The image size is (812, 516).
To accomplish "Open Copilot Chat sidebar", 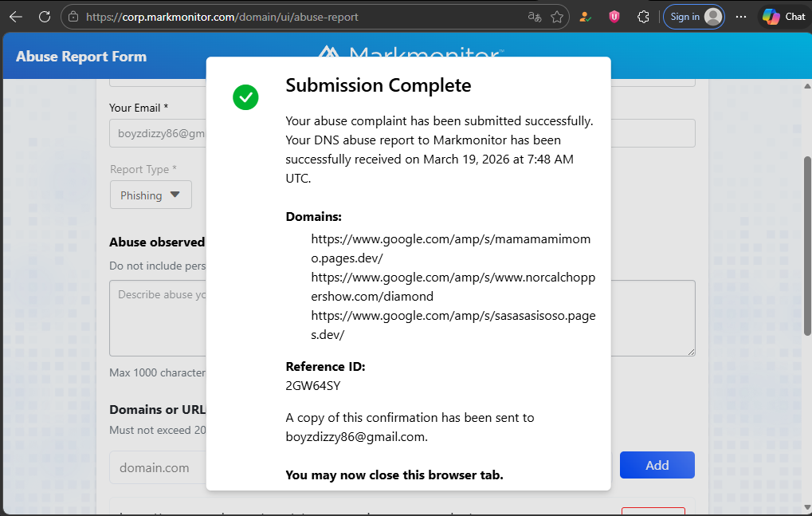I will point(783,17).
